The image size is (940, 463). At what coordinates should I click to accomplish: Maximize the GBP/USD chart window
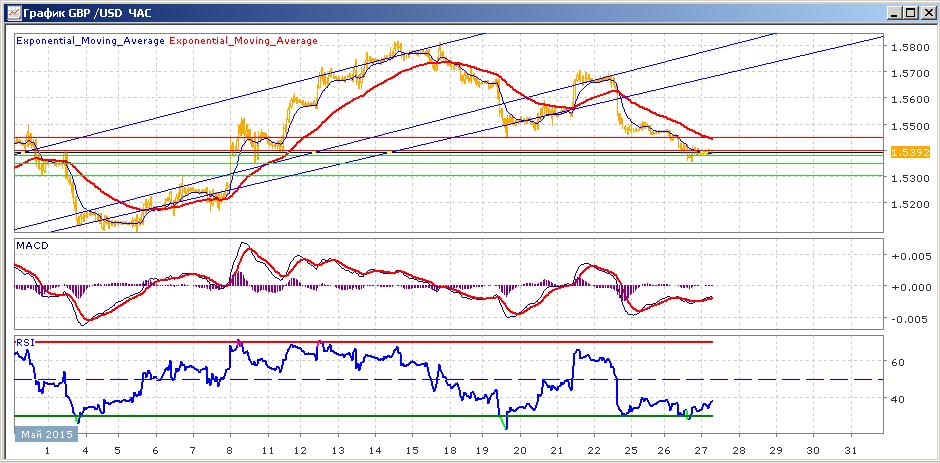(910, 12)
